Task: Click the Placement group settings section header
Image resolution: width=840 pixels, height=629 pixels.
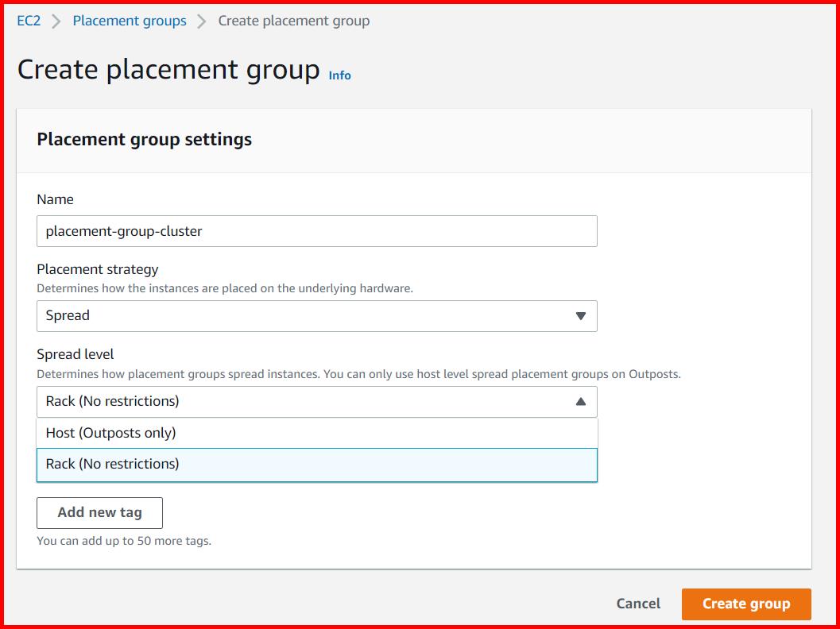Action: coord(143,140)
